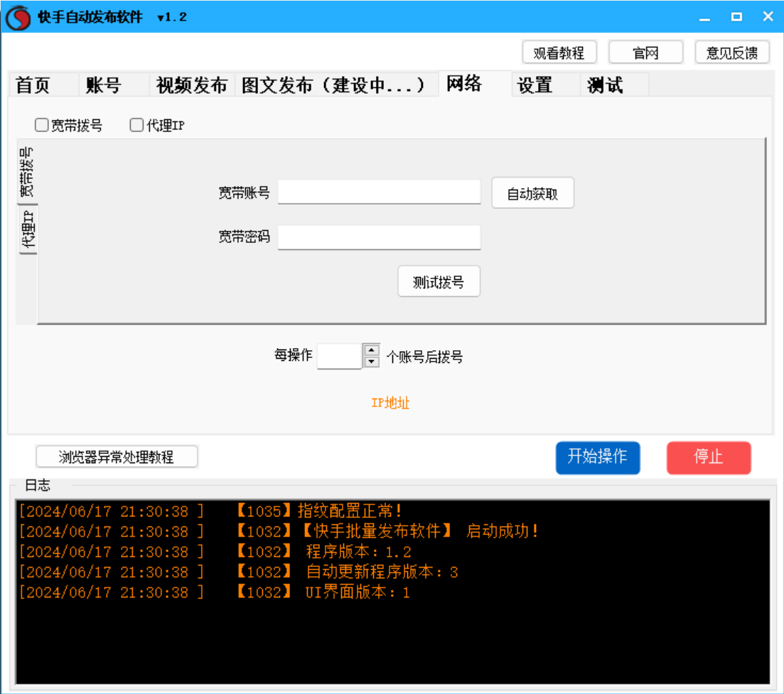Click the 自动获取 button

(x=532, y=193)
